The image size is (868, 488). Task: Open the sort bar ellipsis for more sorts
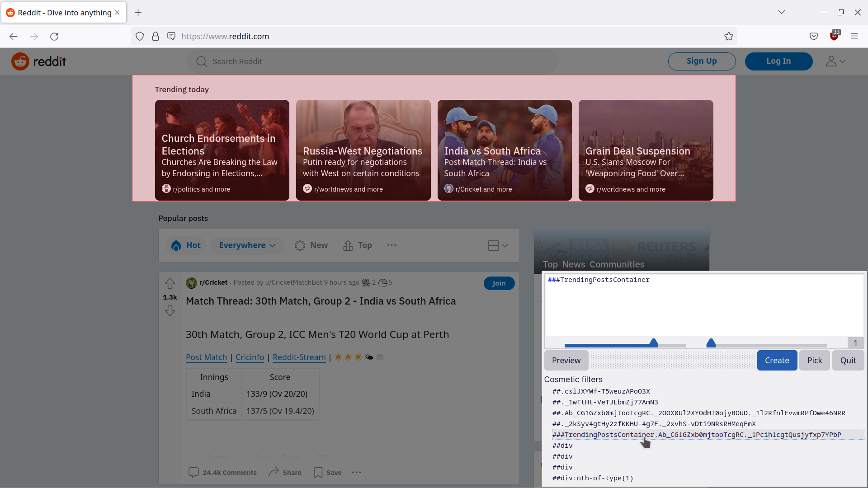[x=392, y=245]
